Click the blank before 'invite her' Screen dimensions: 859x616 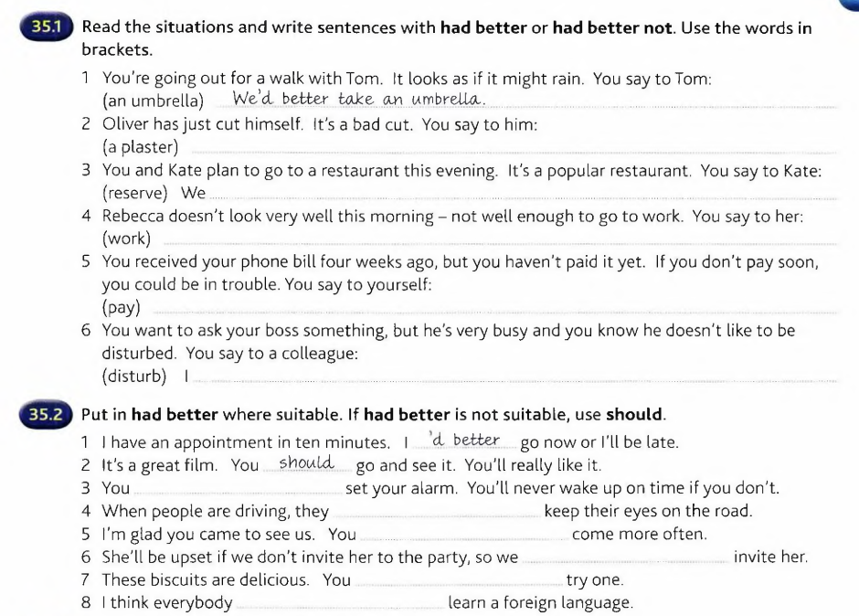pyautogui.click(x=626, y=559)
